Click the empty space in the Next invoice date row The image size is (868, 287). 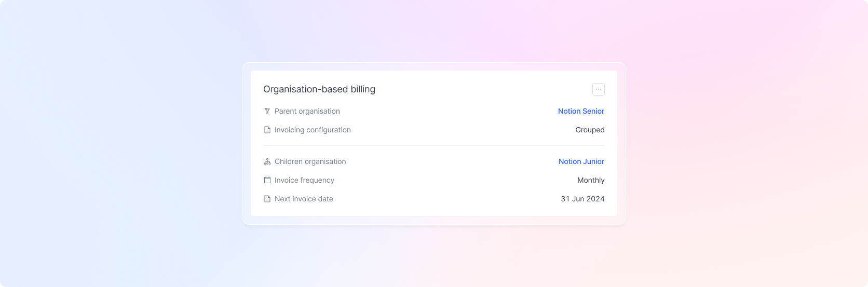tap(446, 199)
